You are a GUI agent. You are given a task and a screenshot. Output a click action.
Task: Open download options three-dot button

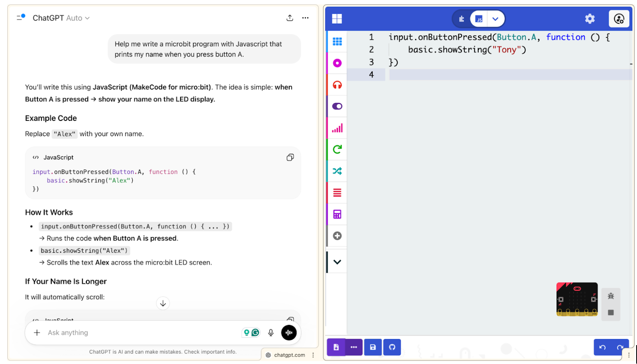pyautogui.click(x=354, y=347)
